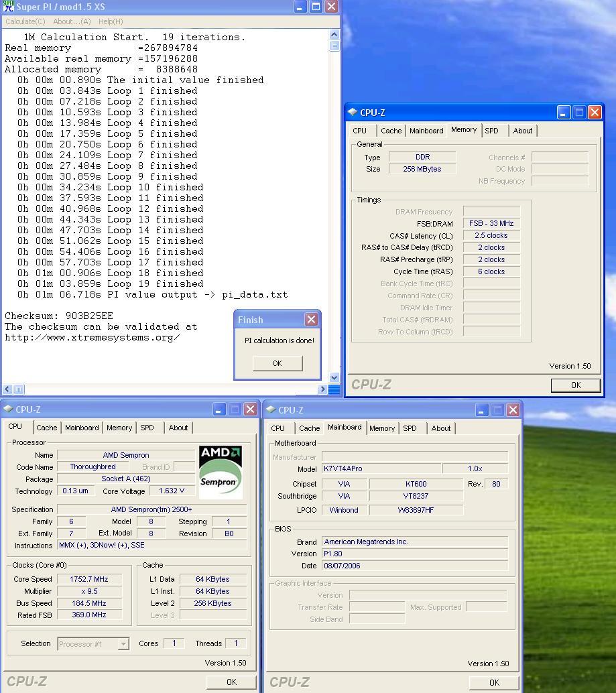The width and height of the screenshot is (616, 693).
Task: Select SPD tab in the Mainboard CPU-Z window
Action: [410, 428]
